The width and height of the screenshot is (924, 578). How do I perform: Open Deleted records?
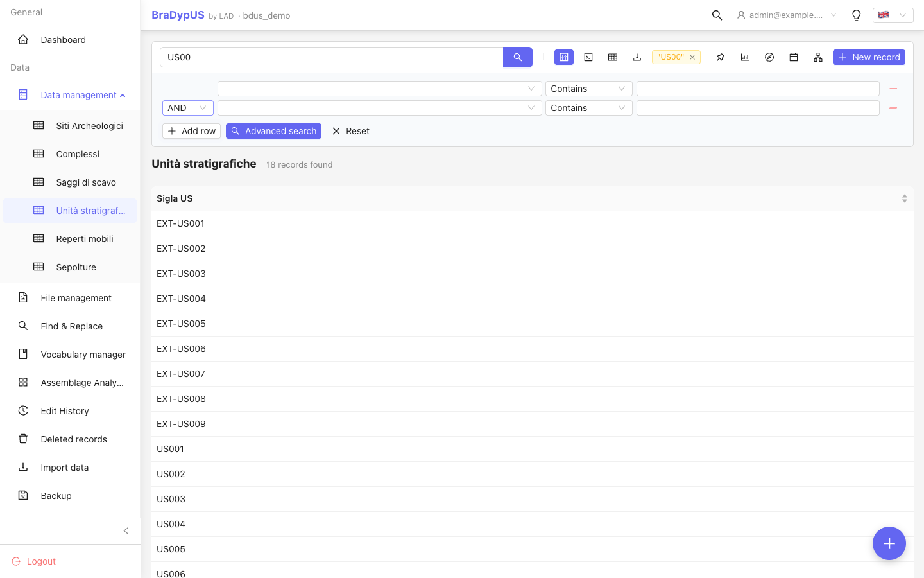(x=71, y=439)
